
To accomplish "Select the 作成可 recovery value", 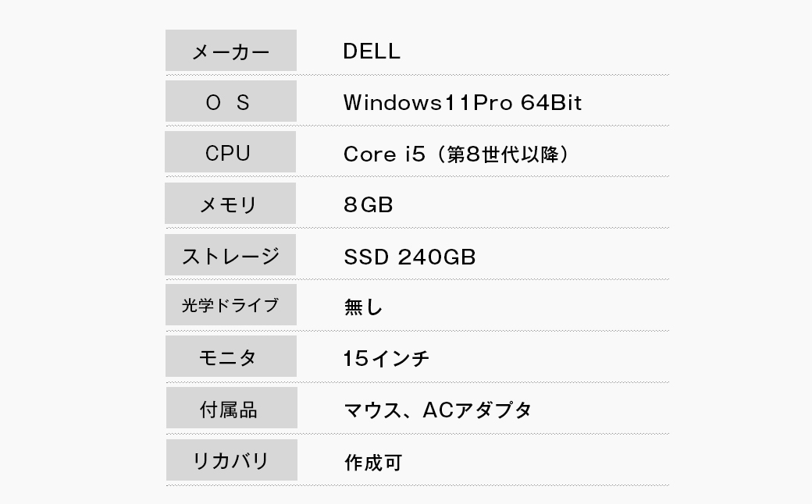I will tap(373, 463).
